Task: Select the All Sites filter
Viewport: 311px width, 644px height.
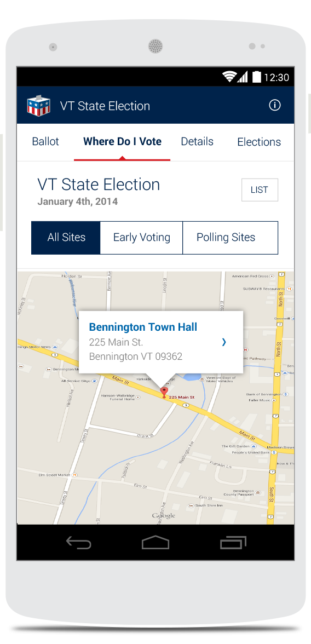Action: point(66,238)
